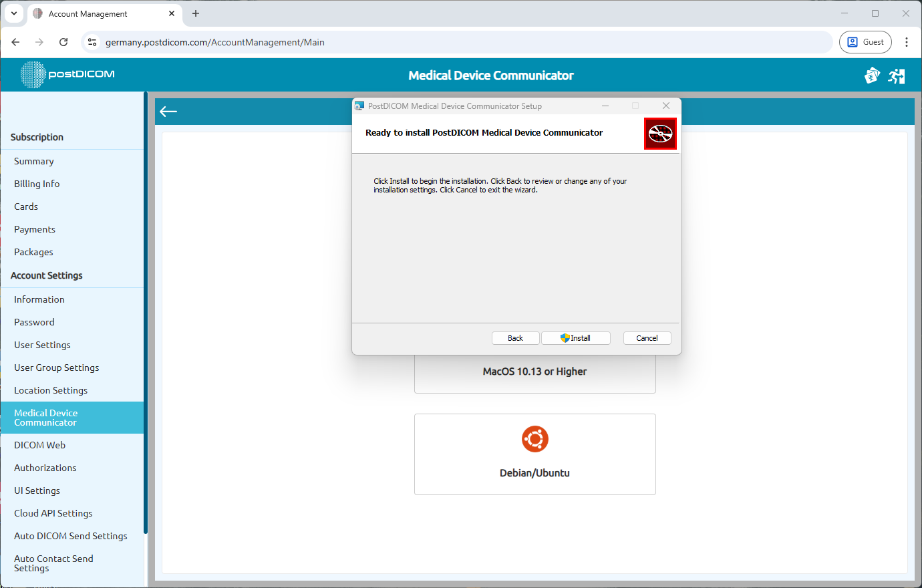
Task: Open the image gallery icon top right
Action: [872, 76]
